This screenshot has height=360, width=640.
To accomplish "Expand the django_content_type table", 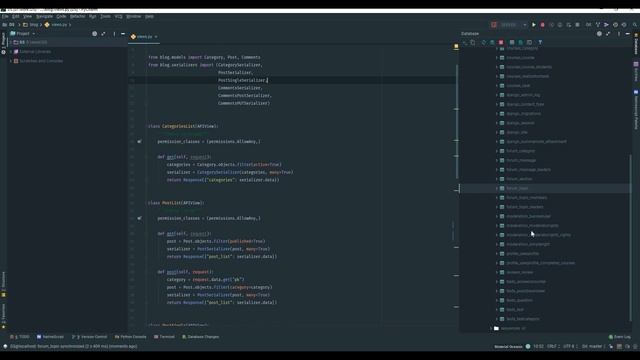I will [497, 104].
